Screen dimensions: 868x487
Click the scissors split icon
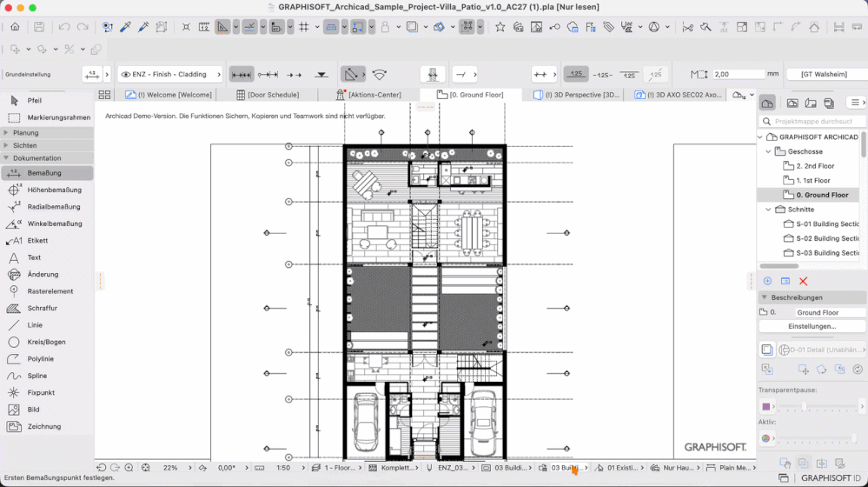point(687,27)
